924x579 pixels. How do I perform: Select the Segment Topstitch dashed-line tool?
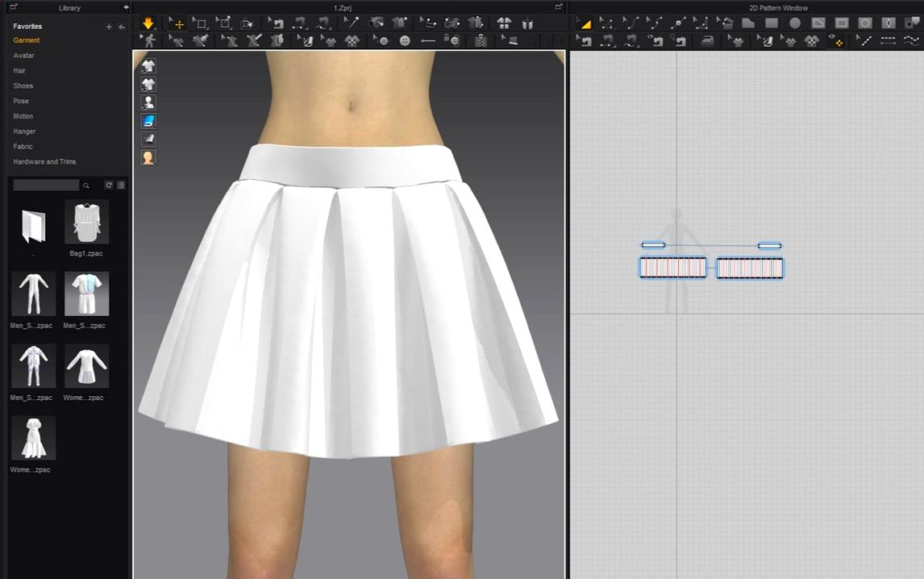click(888, 40)
